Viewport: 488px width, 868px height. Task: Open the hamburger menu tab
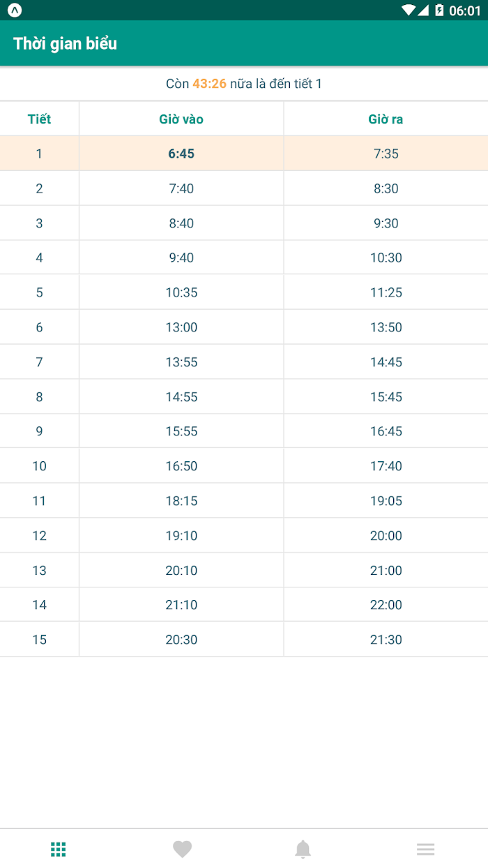[426, 849]
